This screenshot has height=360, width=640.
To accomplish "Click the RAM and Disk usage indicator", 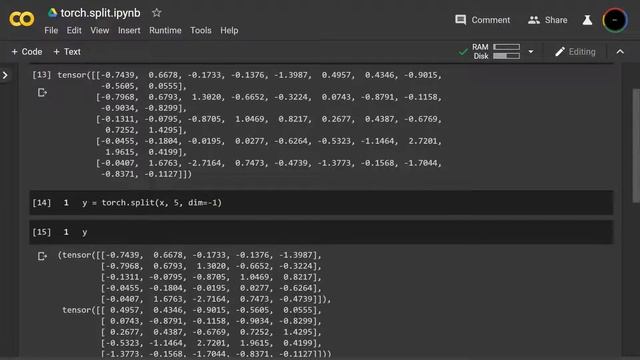I will (x=496, y=51).
